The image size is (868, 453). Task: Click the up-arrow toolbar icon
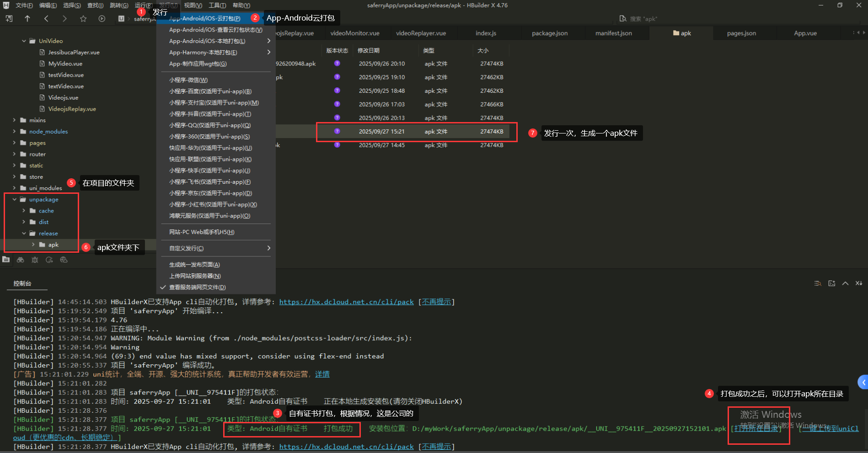point(27,19)
